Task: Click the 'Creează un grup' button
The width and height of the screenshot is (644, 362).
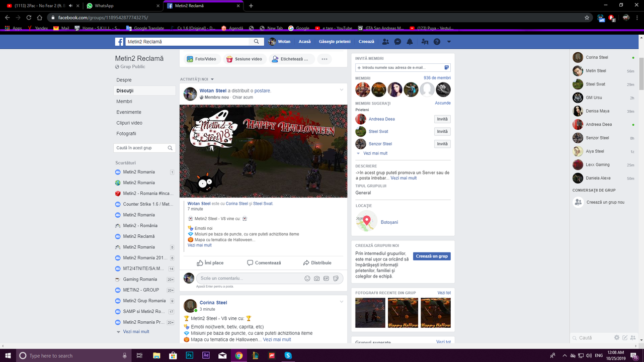Action: coord(431,256)
